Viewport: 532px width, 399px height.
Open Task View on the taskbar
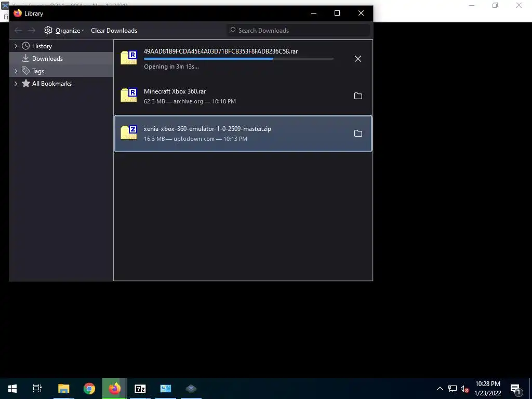(37, 389)
